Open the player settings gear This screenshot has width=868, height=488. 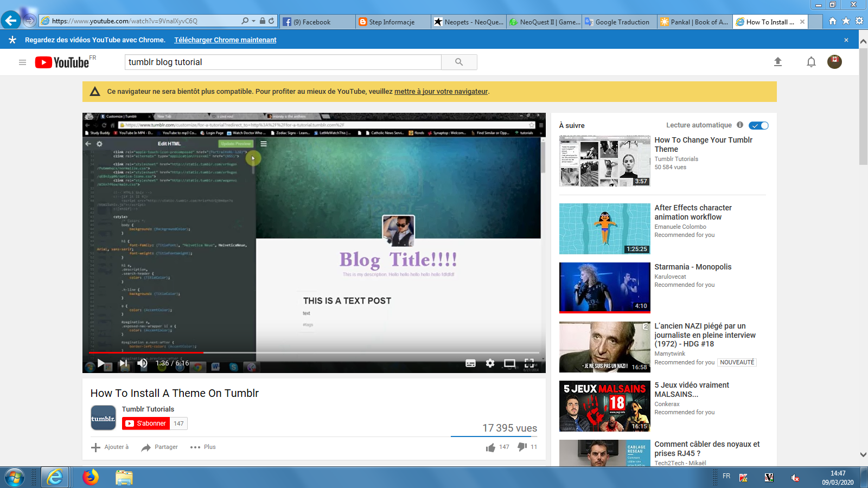490,363
